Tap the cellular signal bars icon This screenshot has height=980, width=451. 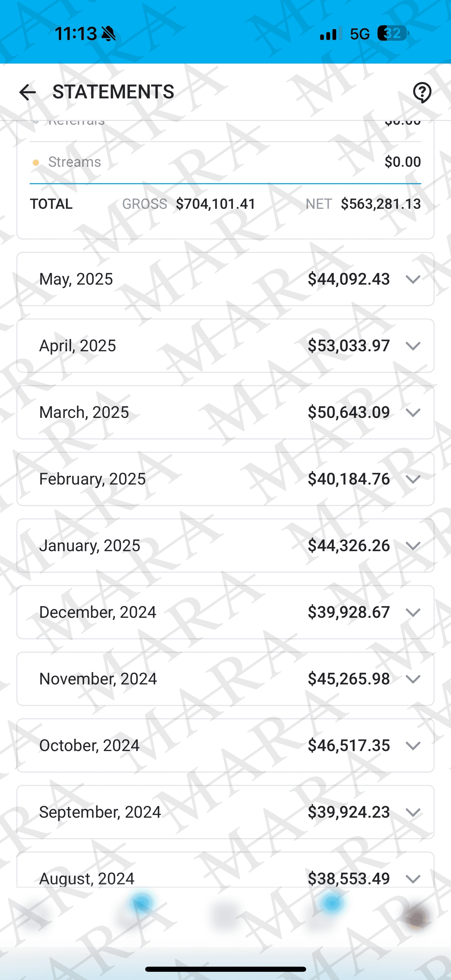[330, 33]
